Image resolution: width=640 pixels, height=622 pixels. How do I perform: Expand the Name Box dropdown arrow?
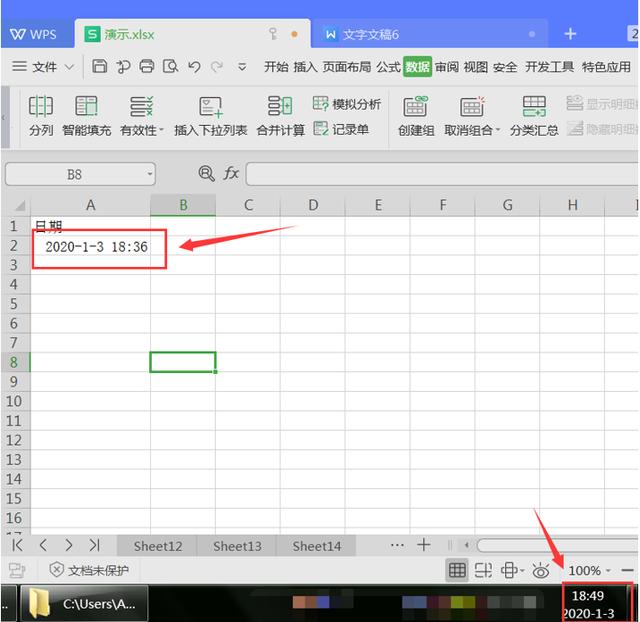coord(150,174)
